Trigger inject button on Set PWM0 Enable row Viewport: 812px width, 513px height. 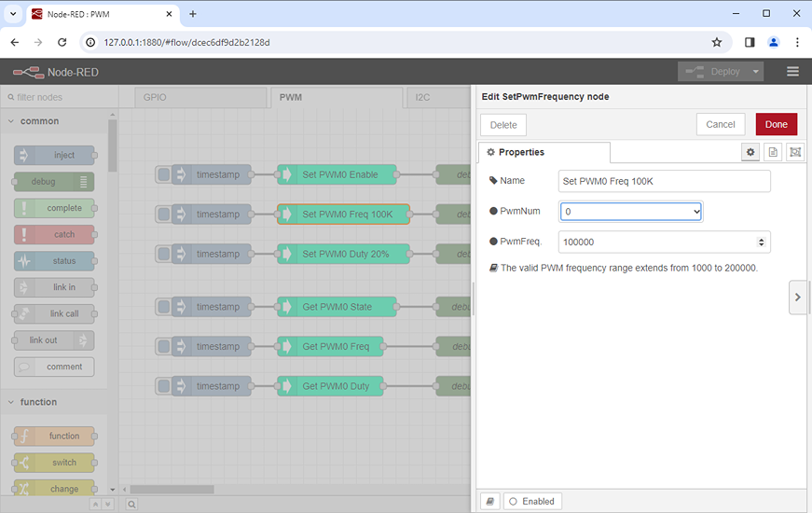pos(164,174)
